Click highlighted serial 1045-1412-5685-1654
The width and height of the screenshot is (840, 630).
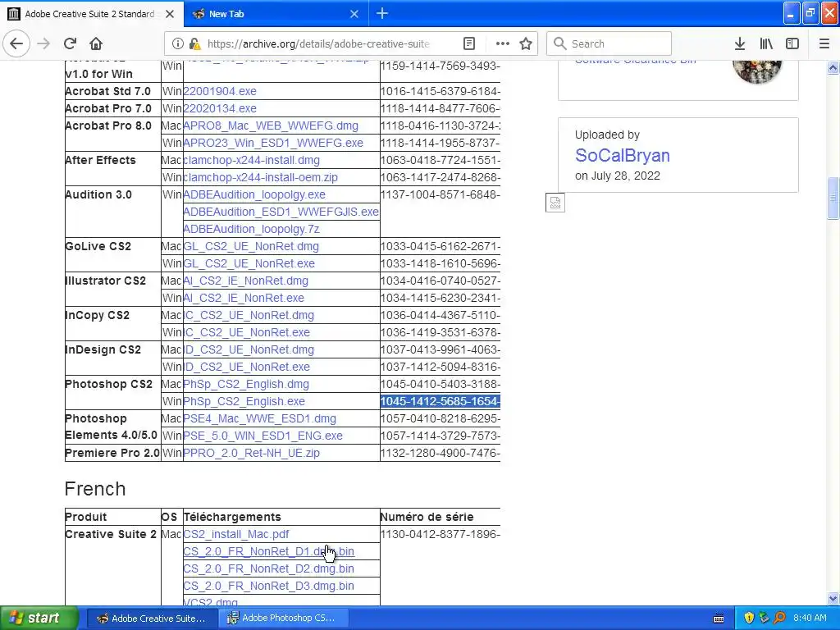point(441,401)
